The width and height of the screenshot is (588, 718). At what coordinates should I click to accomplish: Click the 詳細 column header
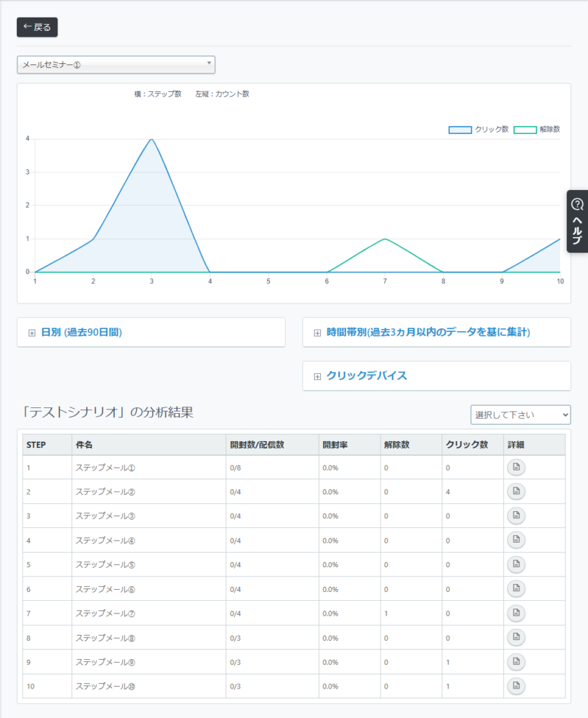[x=534, y=445]
